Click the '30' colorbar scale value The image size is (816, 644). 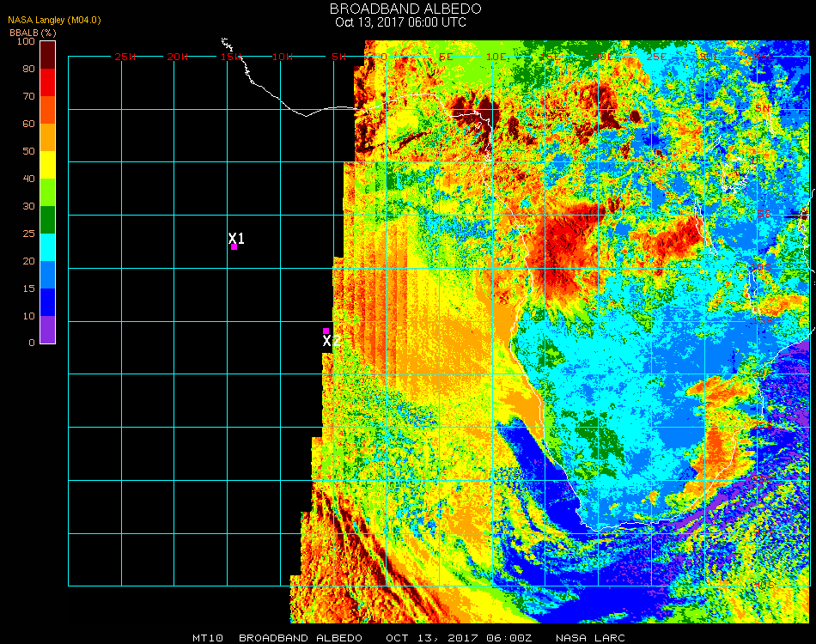(x=28, y=207)
